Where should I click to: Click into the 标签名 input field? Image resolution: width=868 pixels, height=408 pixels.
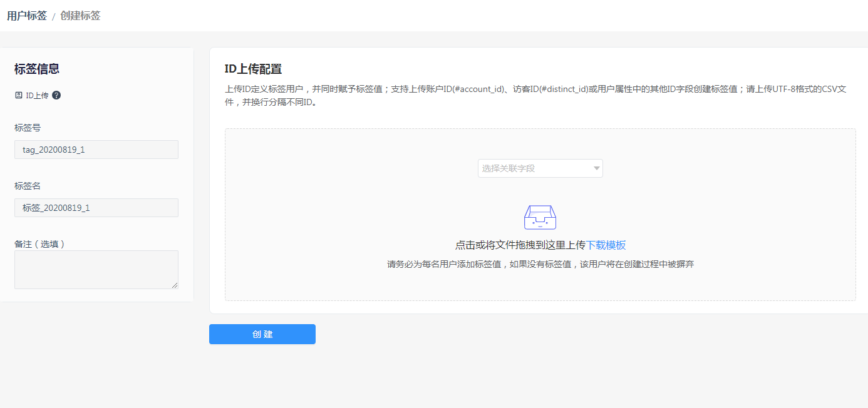tap(96, 208)
